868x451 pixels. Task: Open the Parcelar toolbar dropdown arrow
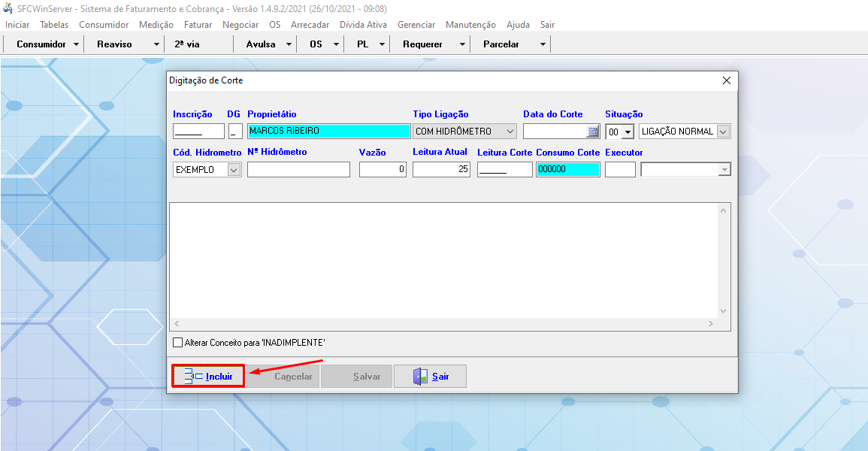[543, 44]
